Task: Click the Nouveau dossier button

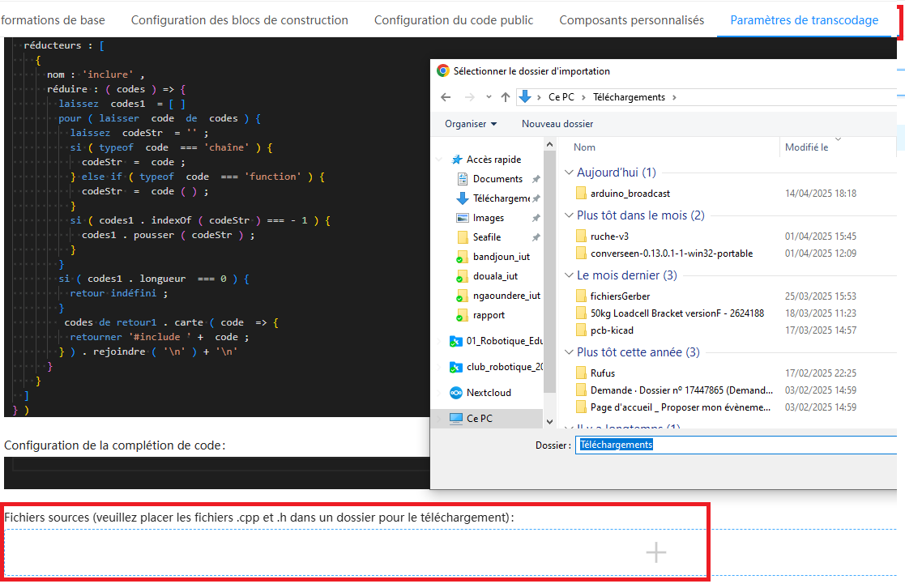Action: click(557, 123)
